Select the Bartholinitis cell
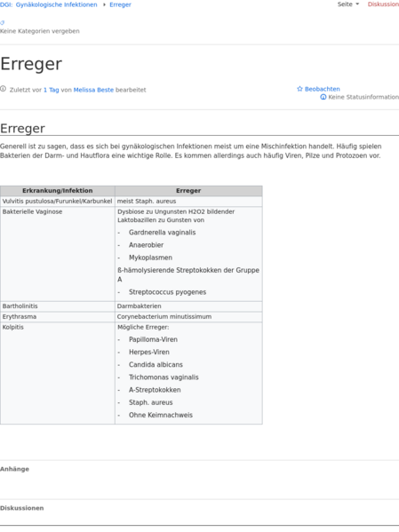Viewport: 399px width, 532px height. (x=58, y=306)
